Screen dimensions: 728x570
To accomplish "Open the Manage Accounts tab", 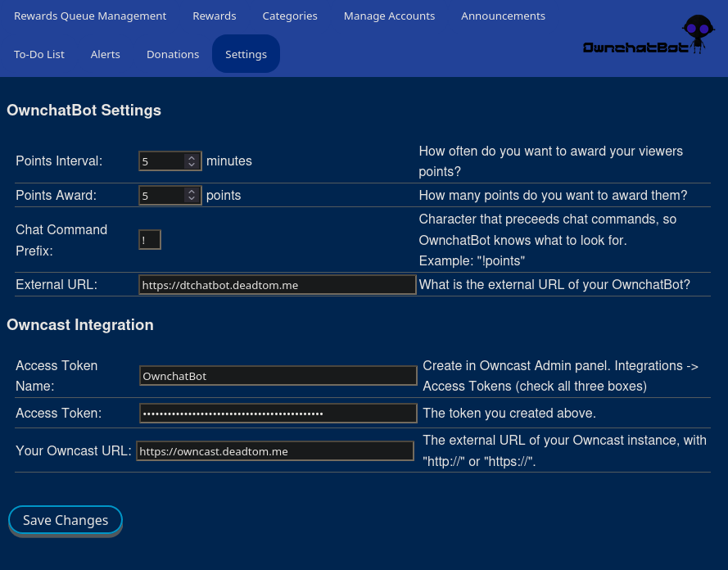I will (389, 16).
